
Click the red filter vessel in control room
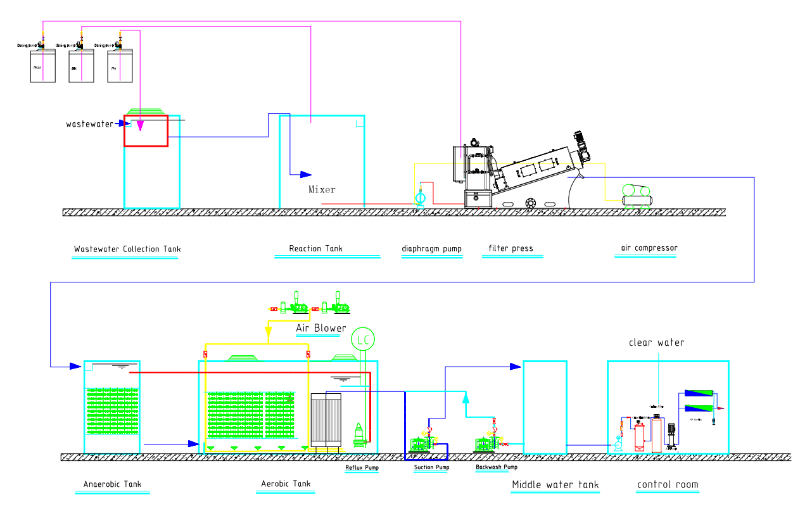click(x=639, y=436)
